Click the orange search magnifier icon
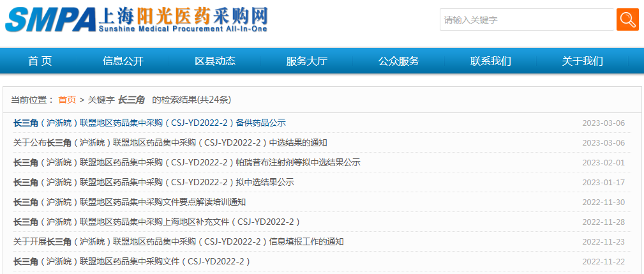Image resolution: width=644 pixels, height=274 pixels. pos(627,19)
